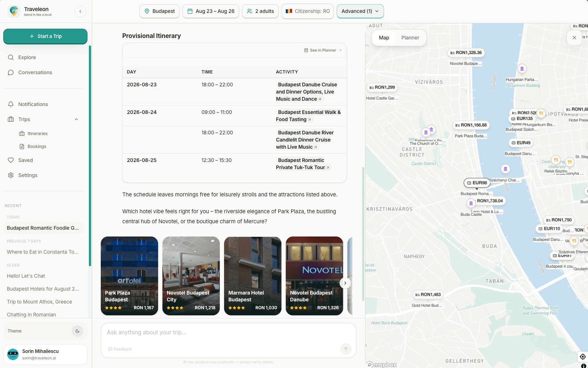This screenshot has width=588, height=368.
Task: Open the Conversations section
Action: point(35,72)
